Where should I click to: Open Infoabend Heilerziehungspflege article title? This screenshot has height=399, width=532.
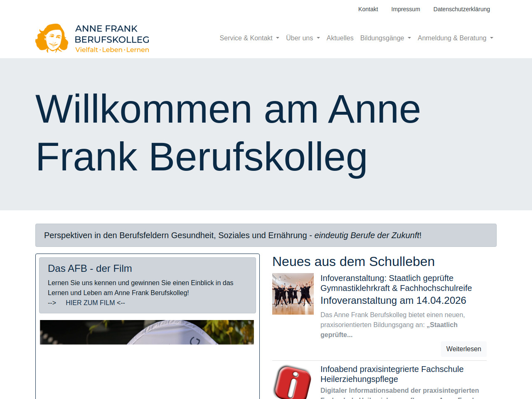pyautogui.click(x=392, y=374)
